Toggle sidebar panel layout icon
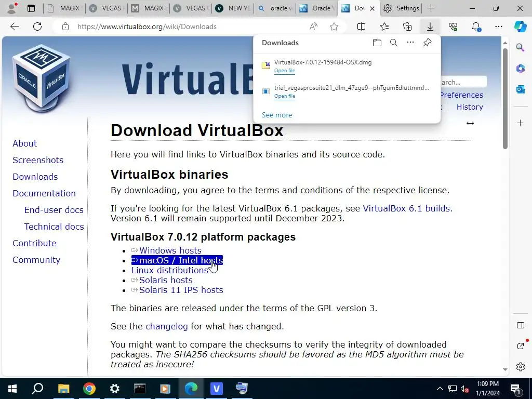Screen dimensions: 532x399 pyautogui.click(x=520, y=325)
